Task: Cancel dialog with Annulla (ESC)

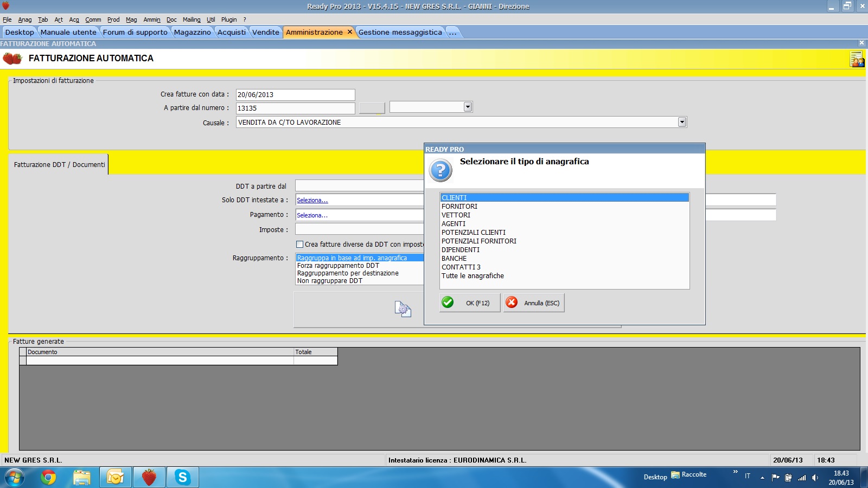Action: [x=534, y=303]
